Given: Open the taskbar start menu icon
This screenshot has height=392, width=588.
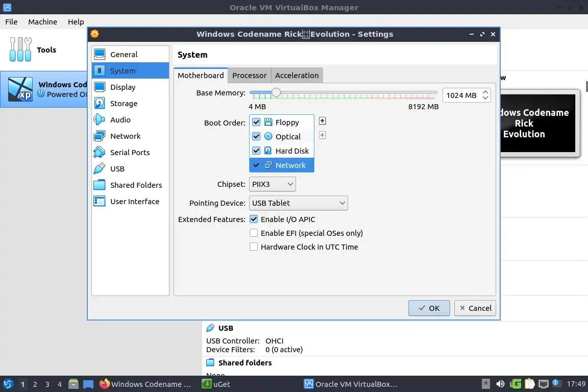Looking at the screenshot, I should (x=8, y=384).
